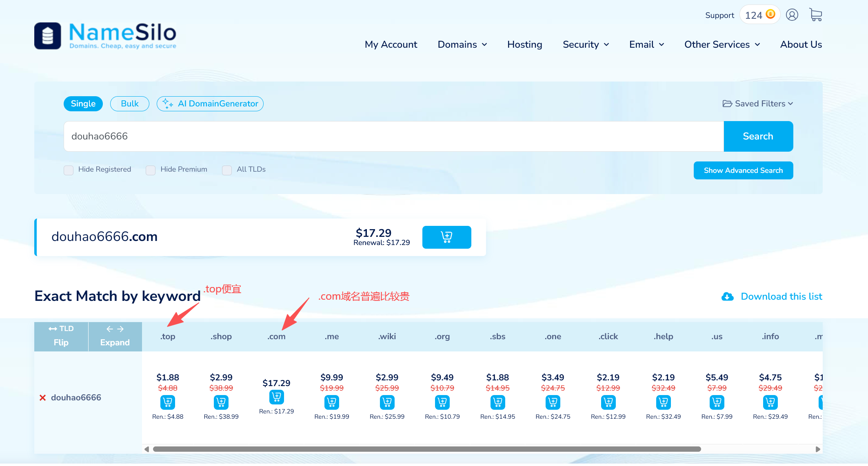Expand the Domains navigation dropdown

pyautogui.click(x=462, y=44)
